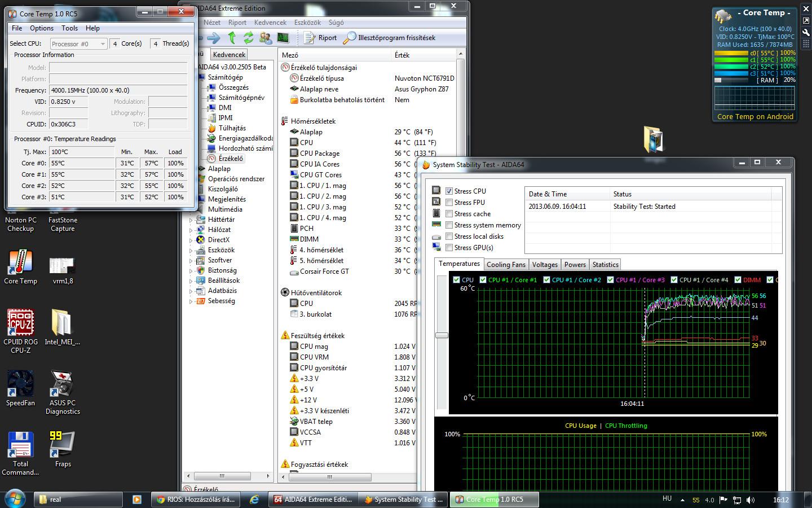Open Fraps desktop icon
812x508 pixels.
(63, 450)
